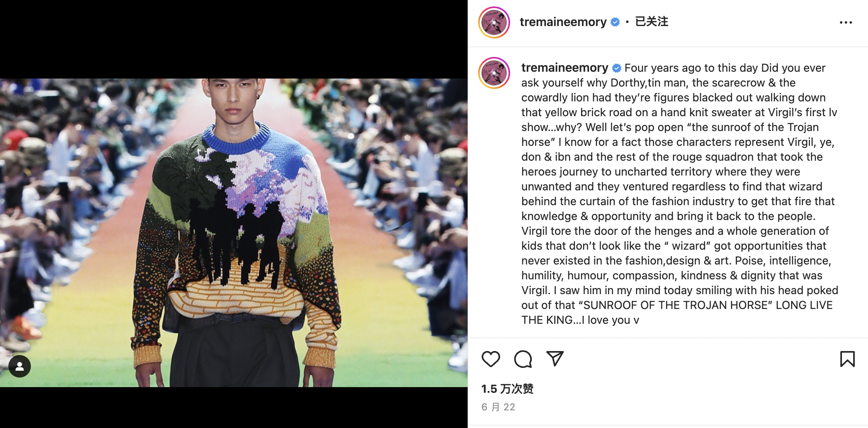Screen dimensions: 868x428
Task: Click the runway sweater photo
Action: tap(234, 232)
